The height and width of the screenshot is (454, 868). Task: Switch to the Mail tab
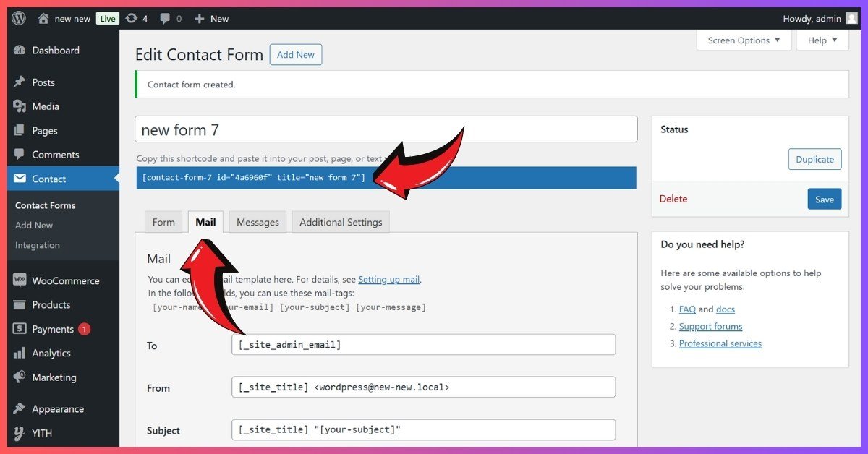pos(205,222)
